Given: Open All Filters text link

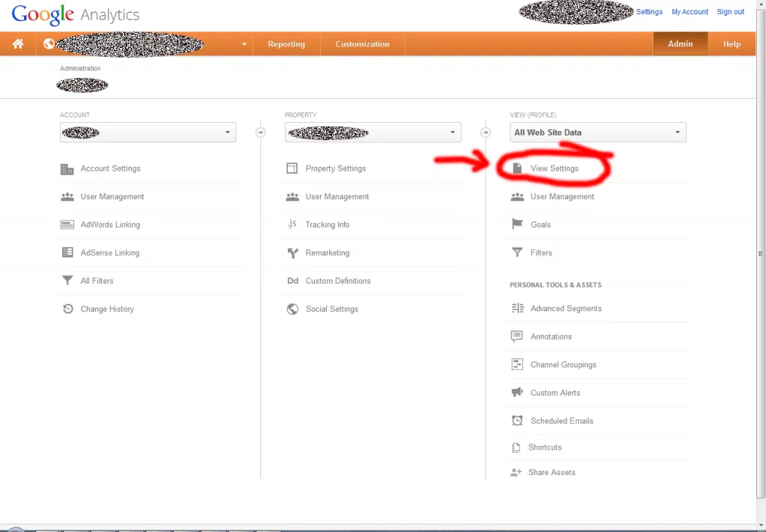Looking at the screenshot, I should click(x=96, y=281).
